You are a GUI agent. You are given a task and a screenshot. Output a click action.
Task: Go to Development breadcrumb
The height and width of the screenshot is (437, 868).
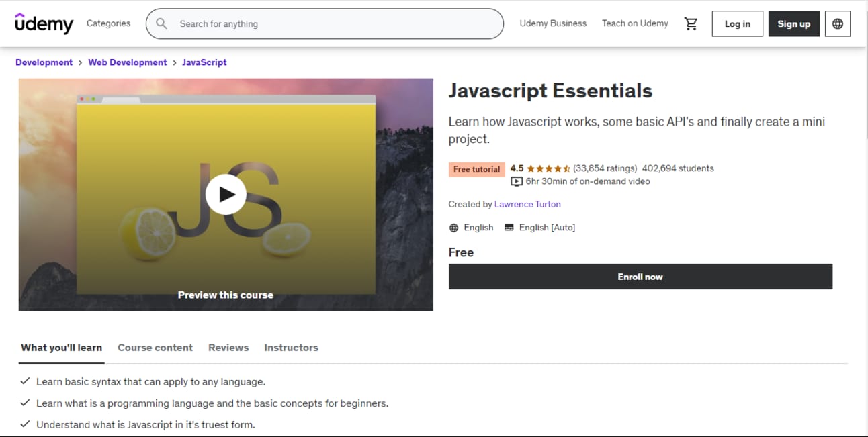click(x=44, y=62)
